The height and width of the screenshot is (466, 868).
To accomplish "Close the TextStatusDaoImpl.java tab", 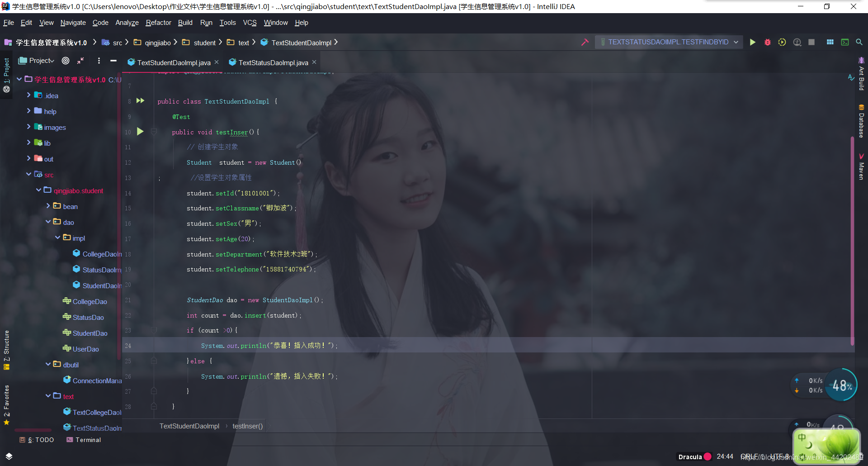I will tap(314, 62).
